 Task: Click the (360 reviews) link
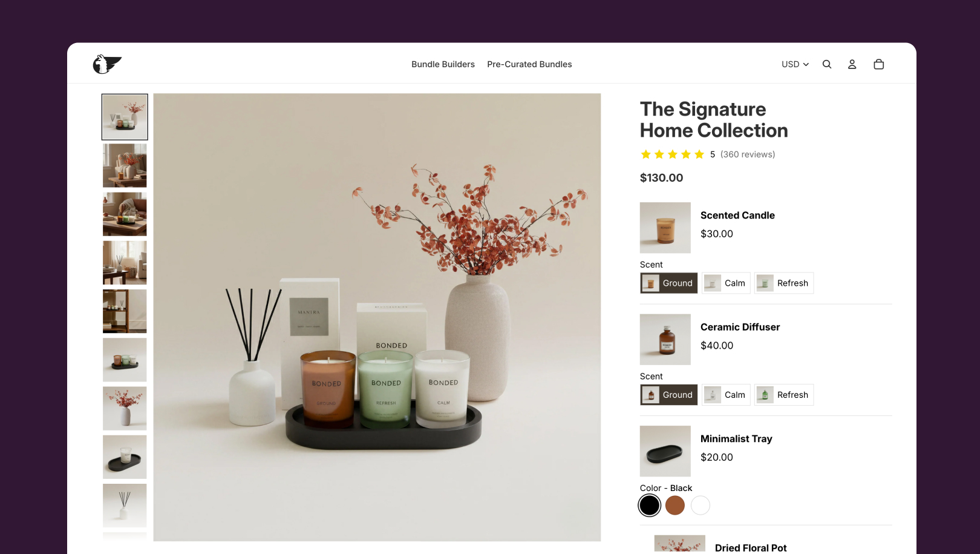point(748,154)
